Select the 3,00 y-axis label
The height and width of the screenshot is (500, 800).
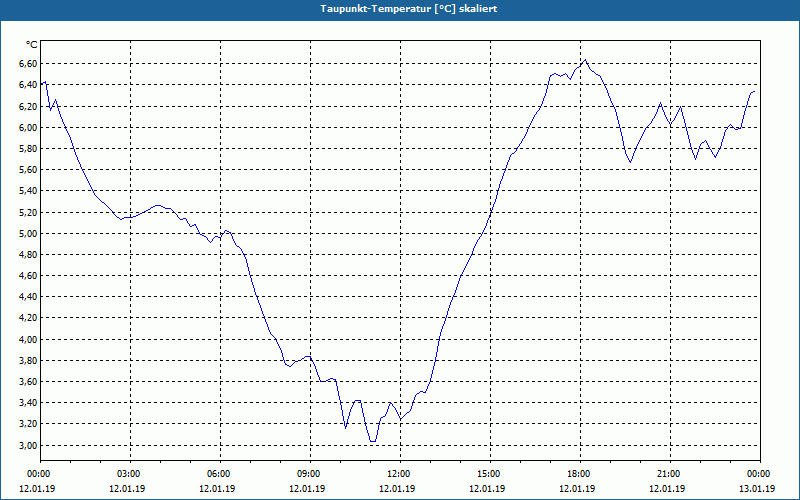pyautogui.click(x=28, y=446)
